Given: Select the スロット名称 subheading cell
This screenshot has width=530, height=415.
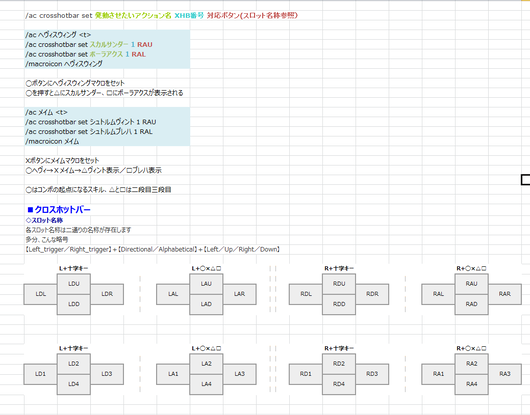Looking at the screenshot, I should pos(44,220).
